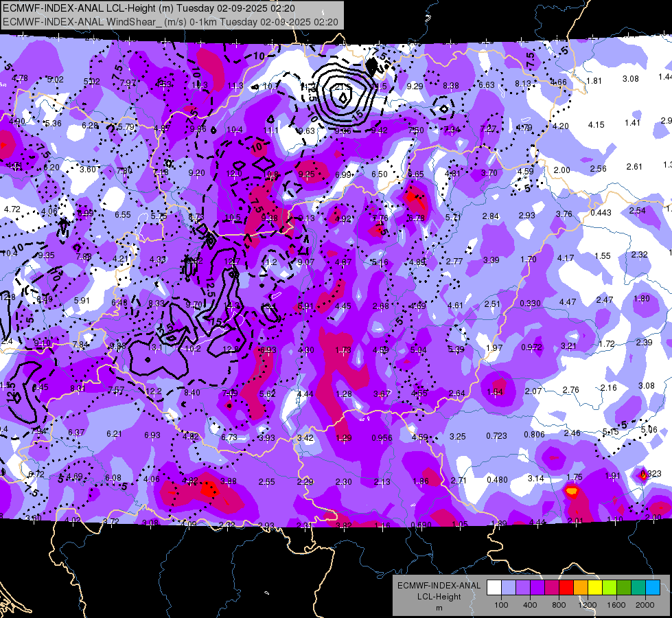Click the '2.76' wind shear value
Screen dimensions: 672x618
[571, 389]
